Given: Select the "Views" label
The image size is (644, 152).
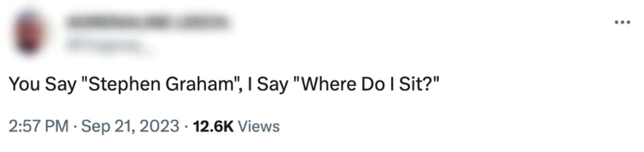Looking at the screenshot, I should pos(259,126).
